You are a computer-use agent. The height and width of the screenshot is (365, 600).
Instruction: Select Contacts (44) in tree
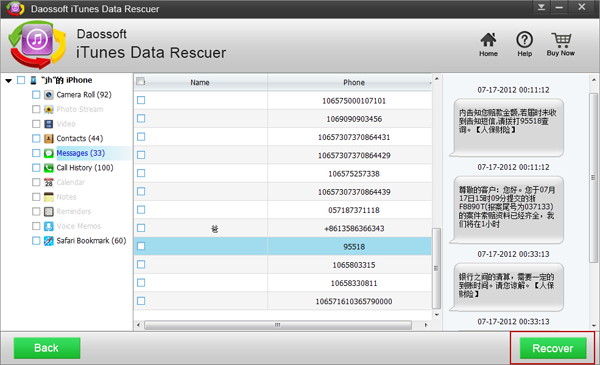point(80,138)
